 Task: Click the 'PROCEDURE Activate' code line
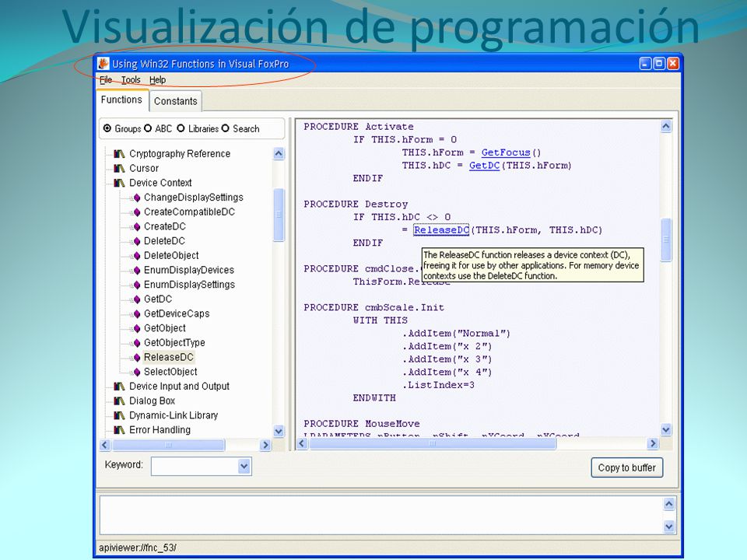(x=359, y=127)
